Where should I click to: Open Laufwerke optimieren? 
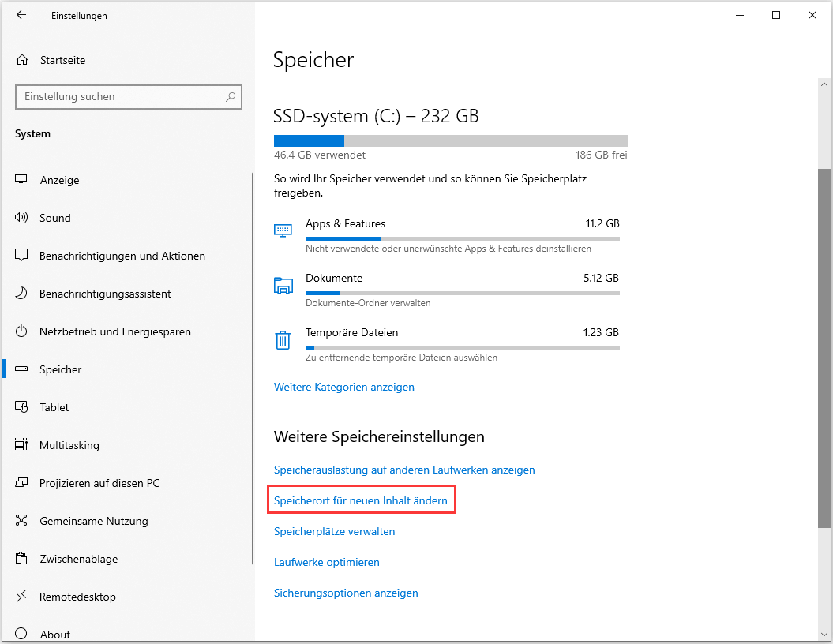pyautogui.click(x=326, y=562)
